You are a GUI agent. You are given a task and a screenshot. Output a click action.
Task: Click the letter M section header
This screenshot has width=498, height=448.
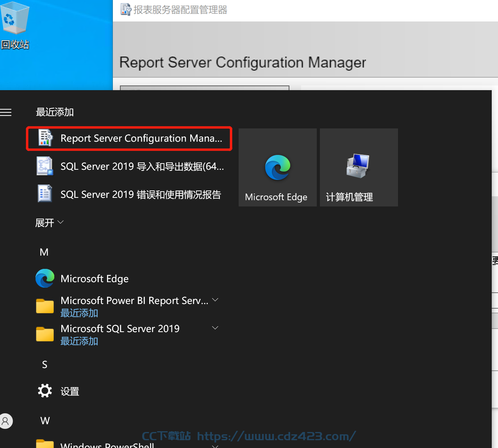44,252
